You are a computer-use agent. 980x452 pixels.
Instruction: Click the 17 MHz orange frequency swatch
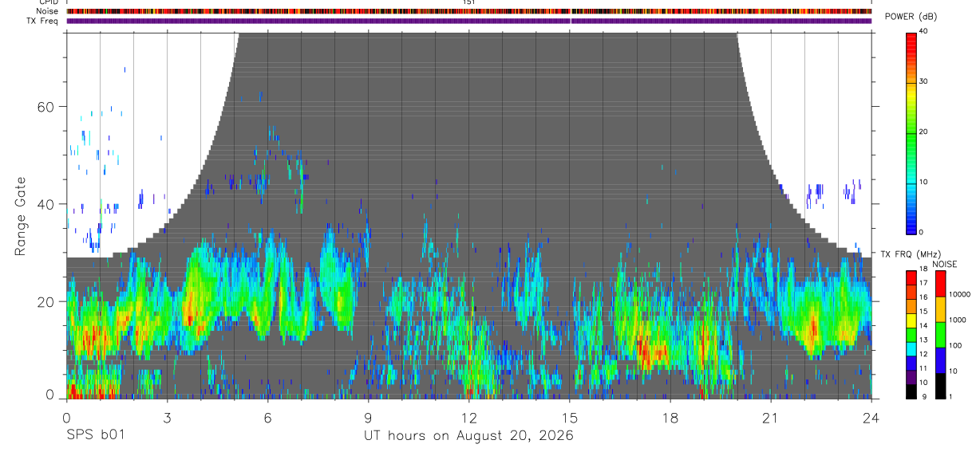tap(911, 282)
